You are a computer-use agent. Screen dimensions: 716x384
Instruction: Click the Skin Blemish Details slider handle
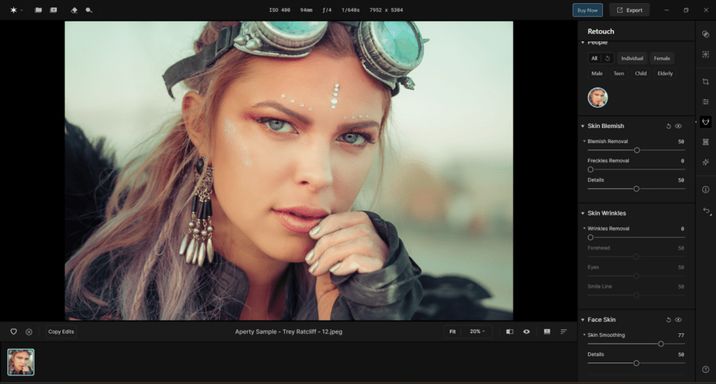tap(637, 189)
